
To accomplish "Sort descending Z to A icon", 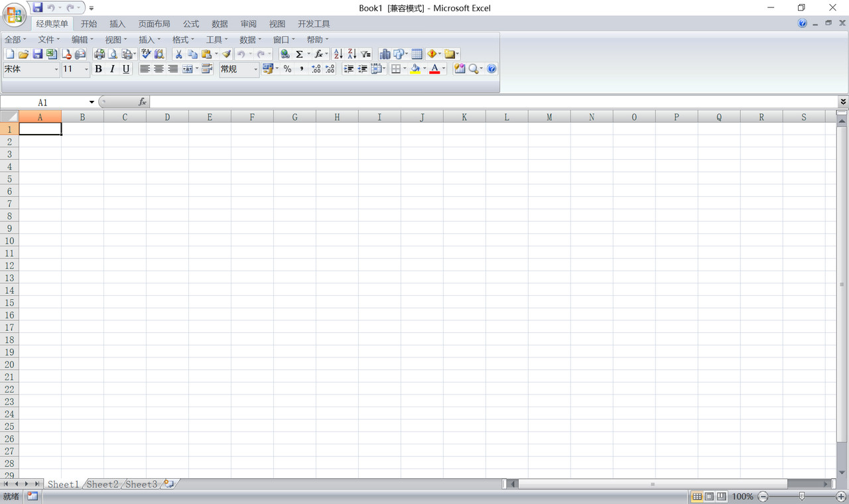I will 352,54.
